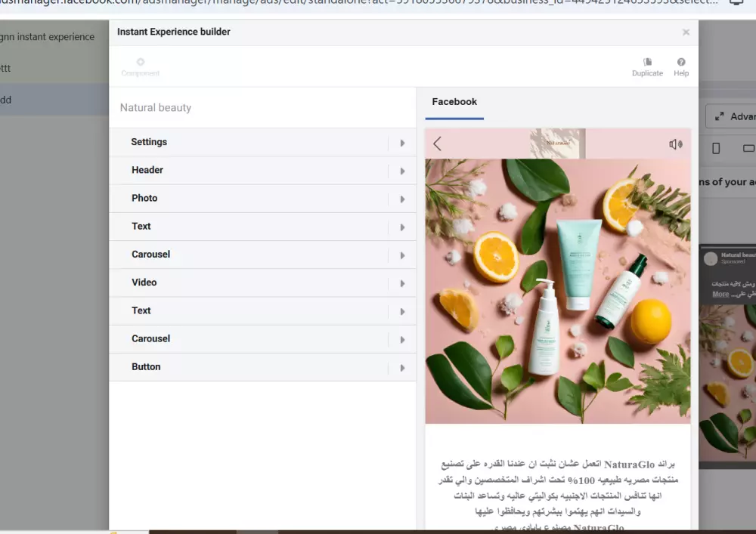This screenshot has height=534, width=756.
Task: Expand the Header section
Action: click(x=263, y=170)
